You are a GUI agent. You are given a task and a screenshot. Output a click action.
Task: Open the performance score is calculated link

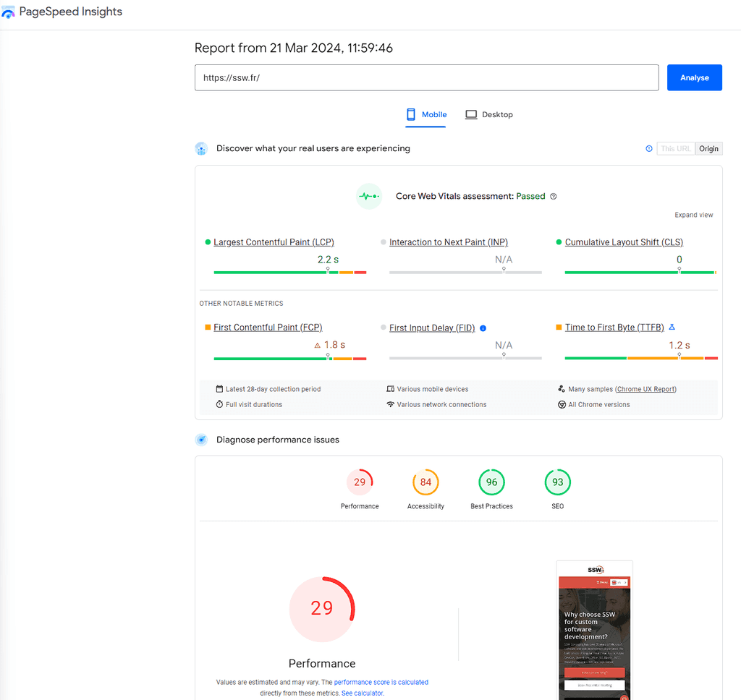pyautogui.click(x=381, y=681)
